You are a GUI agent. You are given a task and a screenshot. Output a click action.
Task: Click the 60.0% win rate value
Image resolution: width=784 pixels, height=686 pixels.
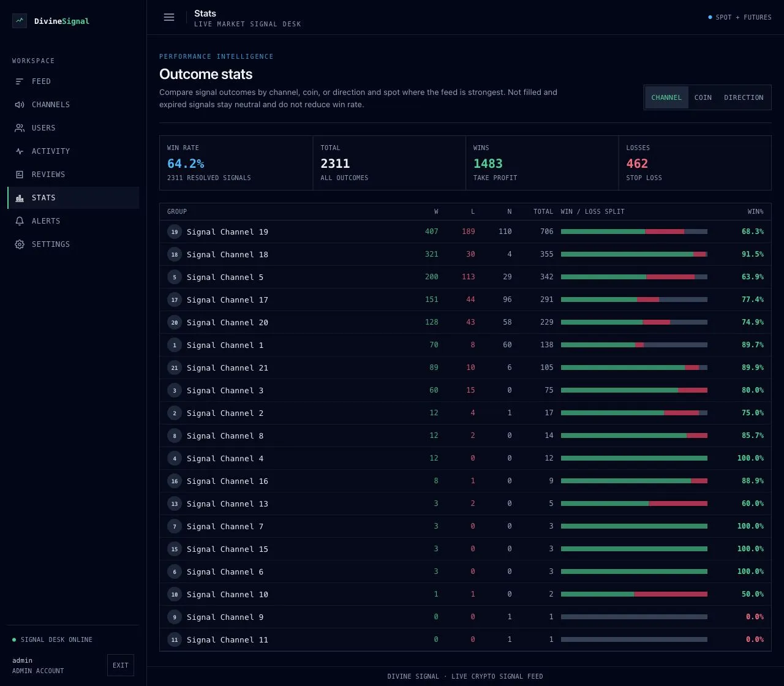tap(753, 503)
